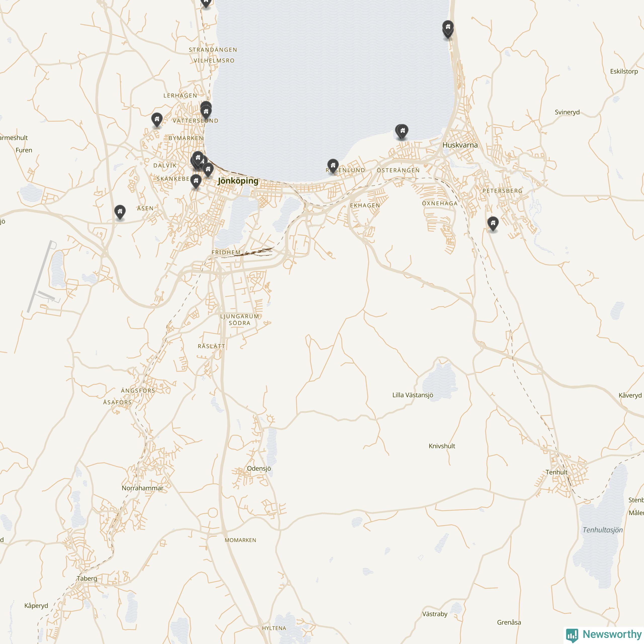This screenshot has height=644, width=644.
Task: Open the house marker near Lerhagen shoreline
Action: (x=206, y=111)
